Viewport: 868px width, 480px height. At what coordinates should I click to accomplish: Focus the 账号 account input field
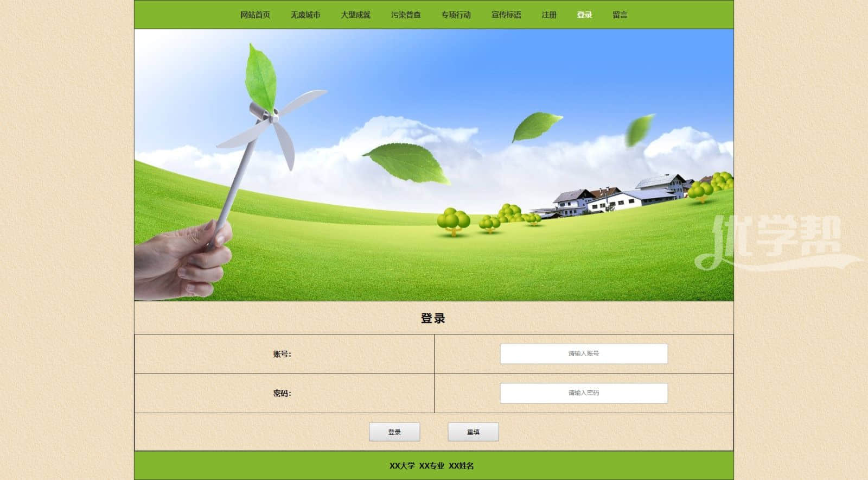584,353
